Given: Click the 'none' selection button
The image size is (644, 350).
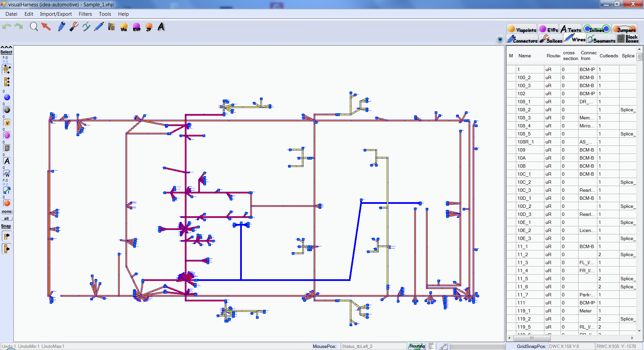Looking at the screenshot, I should pyautogui.click(x=6, y=212).
